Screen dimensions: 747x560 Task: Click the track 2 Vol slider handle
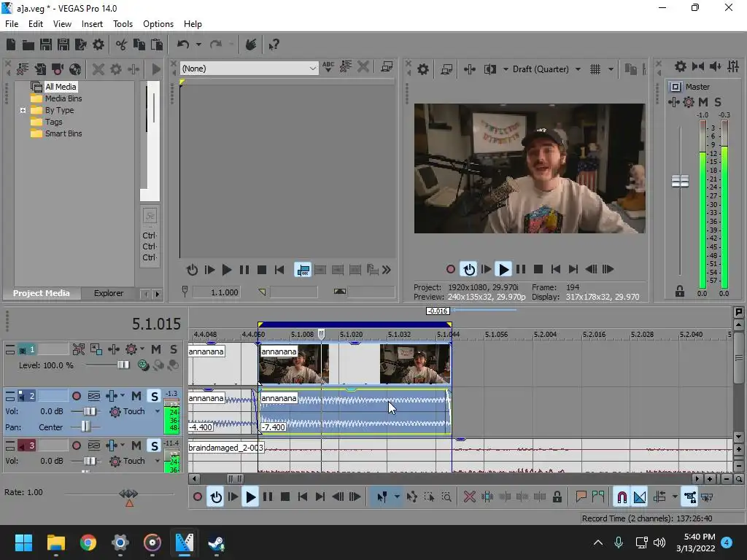91,411
